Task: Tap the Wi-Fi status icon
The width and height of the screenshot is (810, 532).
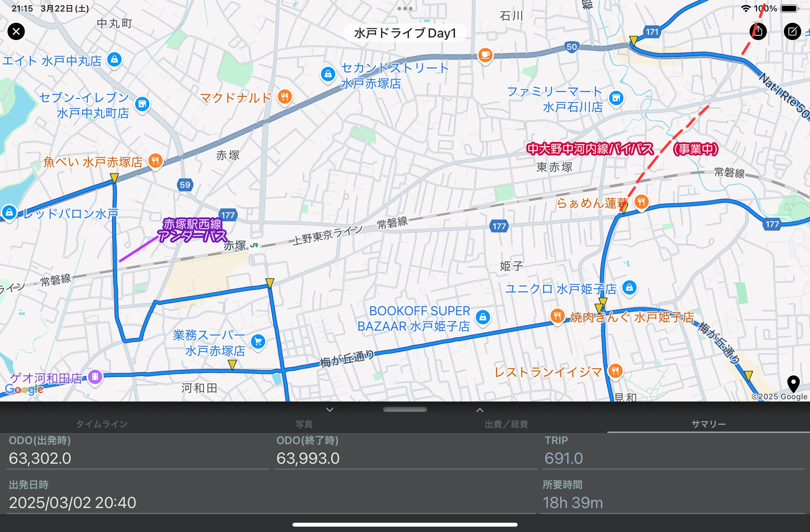Action: click(x=746, y=9)
